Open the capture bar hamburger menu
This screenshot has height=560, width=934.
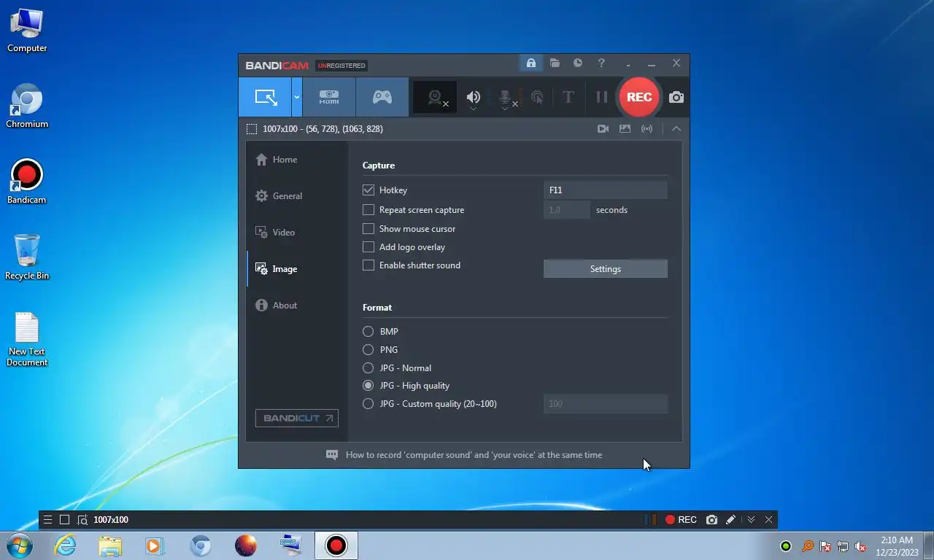coord(47,520)
